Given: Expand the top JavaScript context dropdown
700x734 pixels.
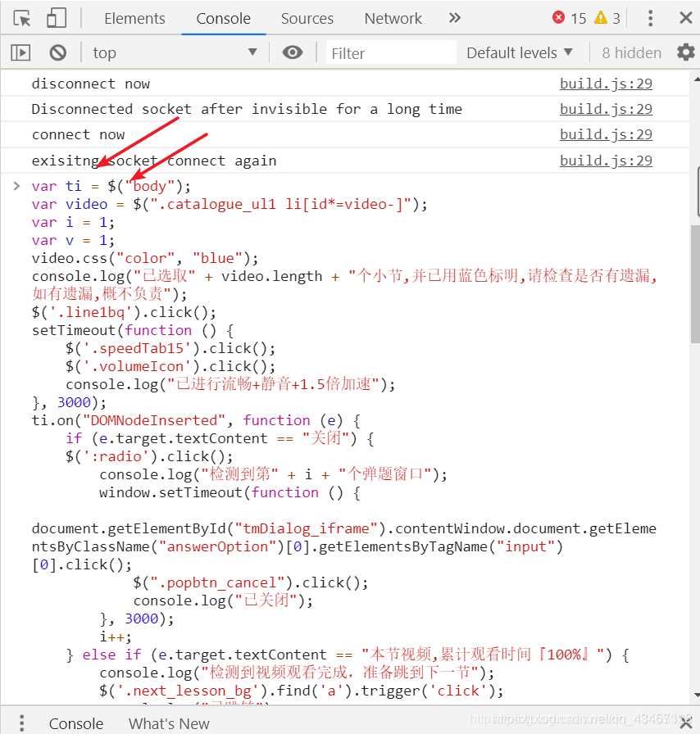Looking at the screenshot, I should [175, 52].
